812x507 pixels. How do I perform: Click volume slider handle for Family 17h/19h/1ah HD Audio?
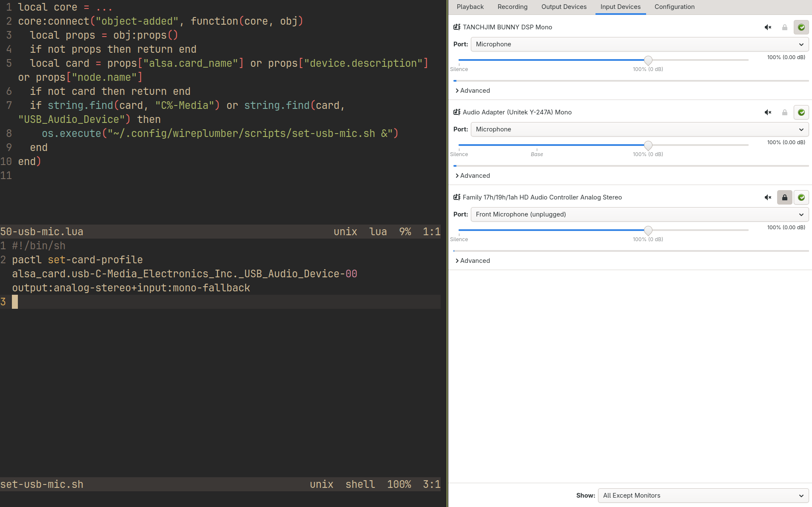coord(648,230)
